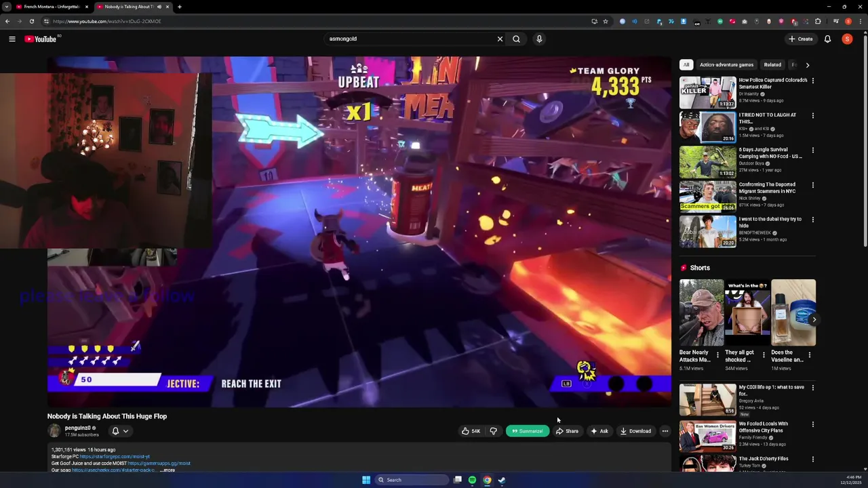This screenshot has height=488, width=868.
Task: Open subscription notification dropdown for penguinz0
Action: pyautogui.click(x=120, y=431)
